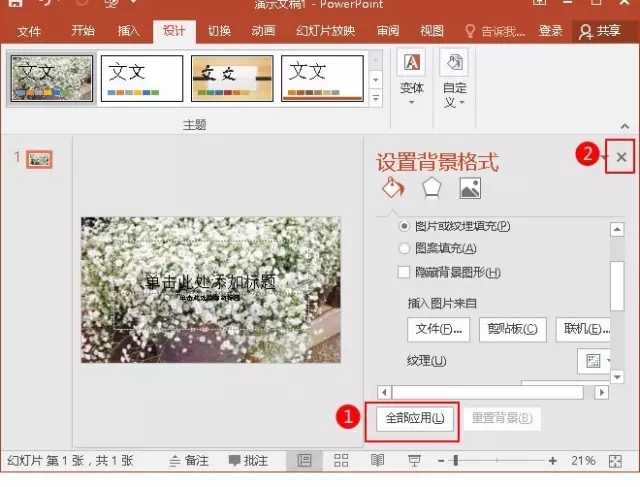Select 图案填充 radio option
Viewport: 640px width, 487px height.
pyautogui.click(x=405, y=248)
